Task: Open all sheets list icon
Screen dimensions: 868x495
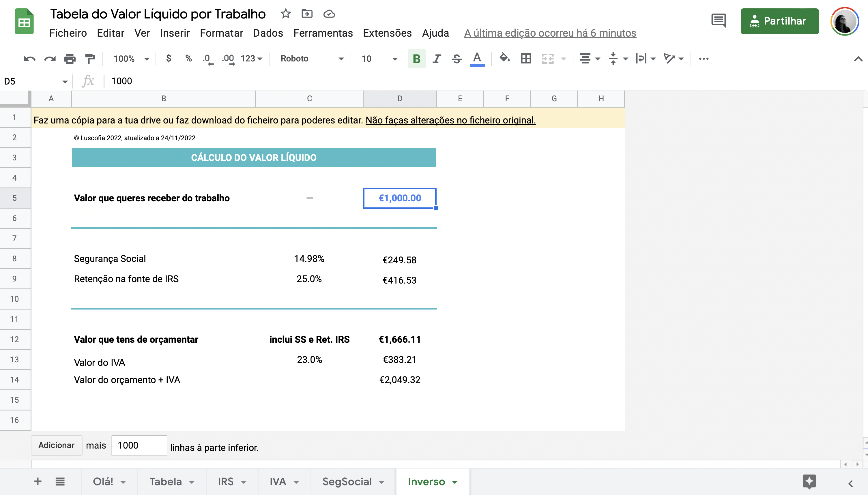Action: tap(60, 481)
